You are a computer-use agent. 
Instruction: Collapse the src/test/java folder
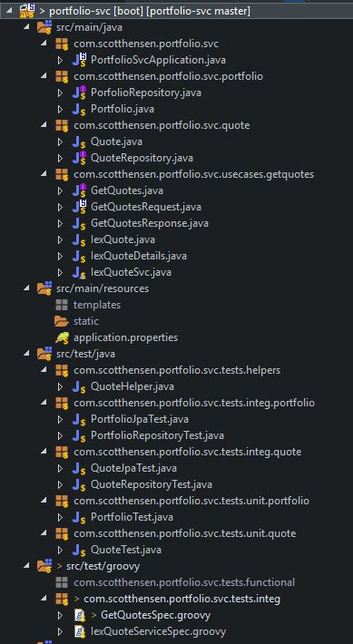26,354
